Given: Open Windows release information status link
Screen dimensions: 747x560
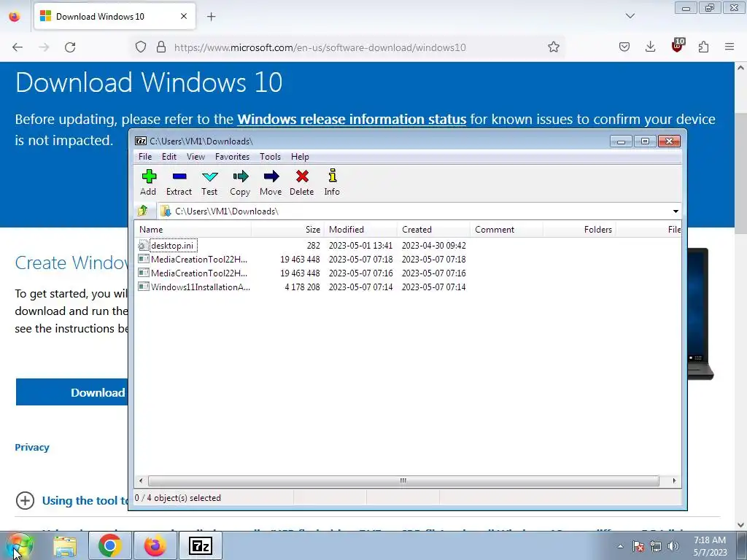Looking at the screenshot, I should click(352, 119).
